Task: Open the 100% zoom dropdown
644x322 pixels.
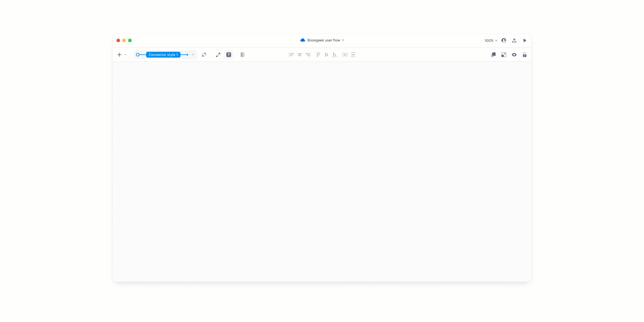Action: (491, 41)
